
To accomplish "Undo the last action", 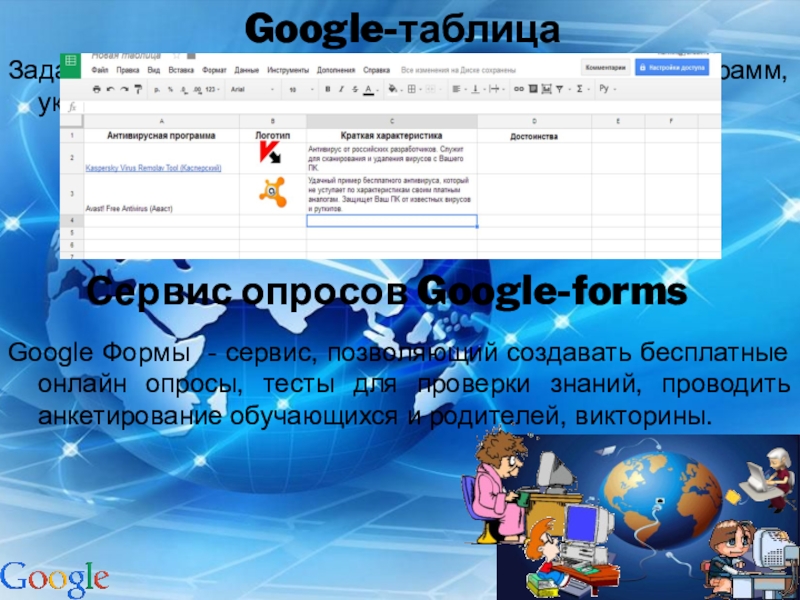I will 110,89.
